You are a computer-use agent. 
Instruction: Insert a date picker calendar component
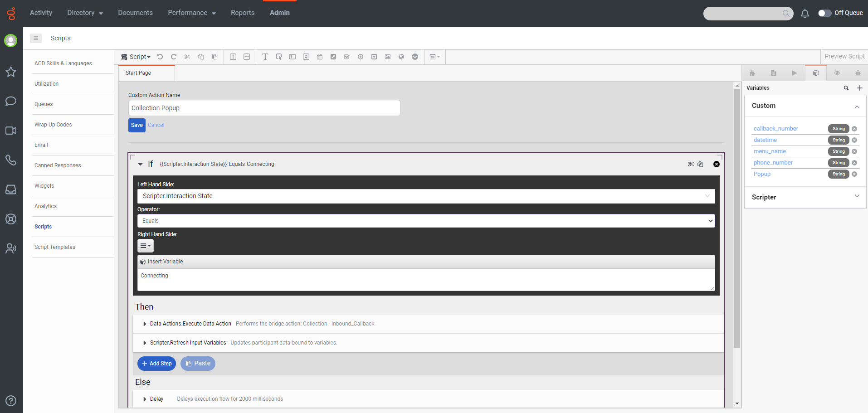320,57
